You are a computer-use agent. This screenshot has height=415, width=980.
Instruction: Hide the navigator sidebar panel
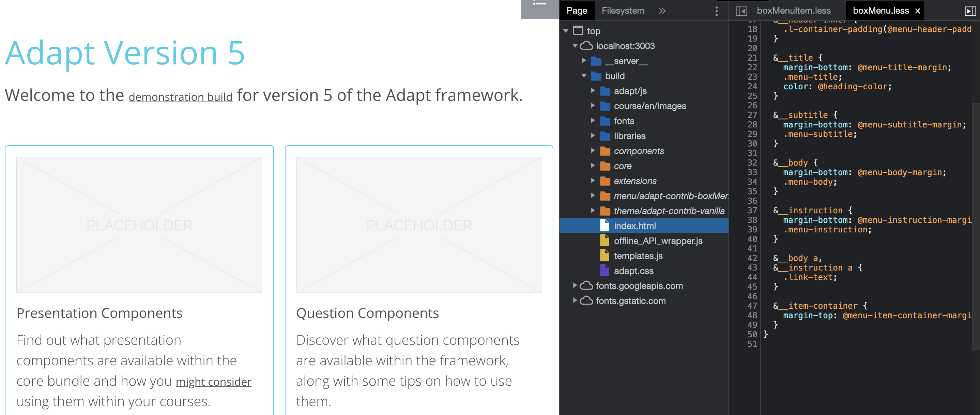(x=742, y=11)
